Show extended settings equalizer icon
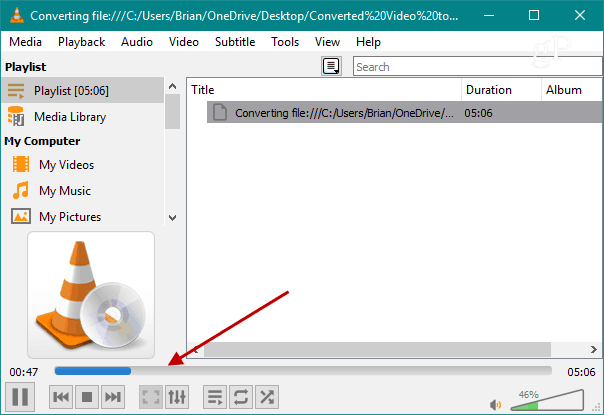Image resolution: width=604 pixels, height=415 pixels. (177, 397)
